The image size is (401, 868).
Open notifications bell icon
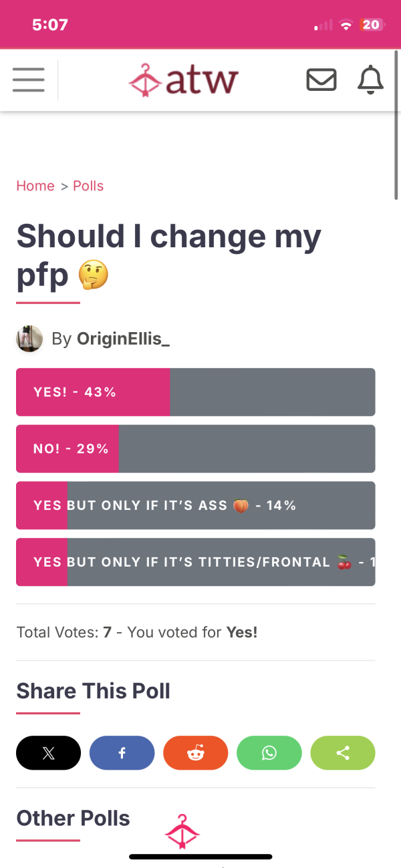371,80
